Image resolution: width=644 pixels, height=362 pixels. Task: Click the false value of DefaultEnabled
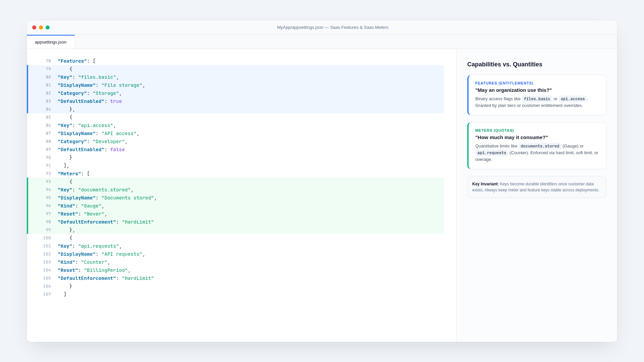tap(117, 149)
